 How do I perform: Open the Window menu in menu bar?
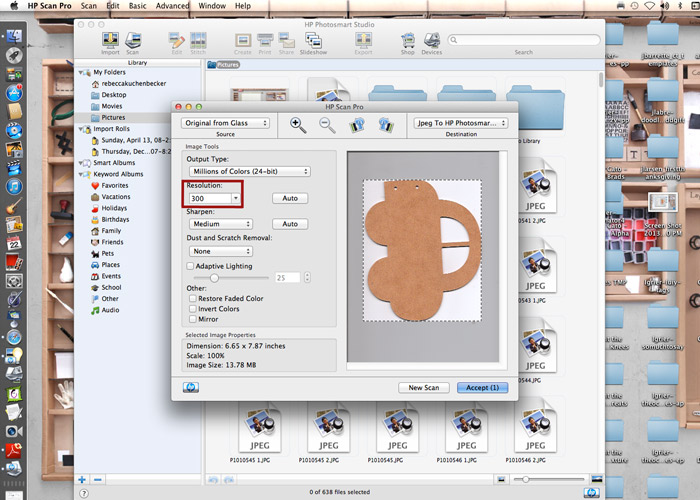(x=212, y=6)
